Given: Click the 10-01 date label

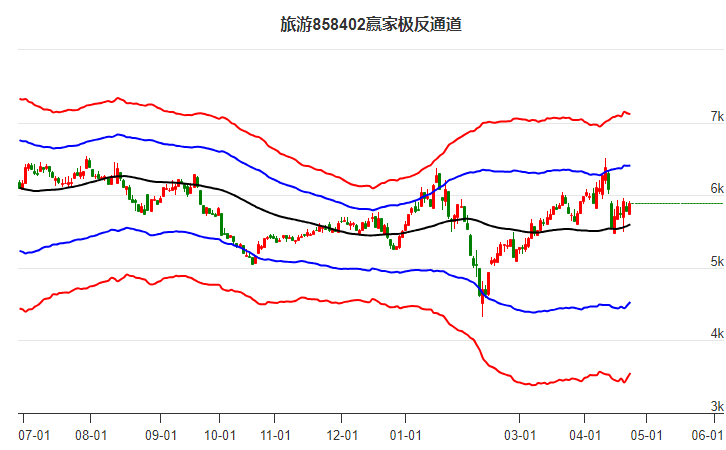Looking at the screenshot, I should pos(219,435).
